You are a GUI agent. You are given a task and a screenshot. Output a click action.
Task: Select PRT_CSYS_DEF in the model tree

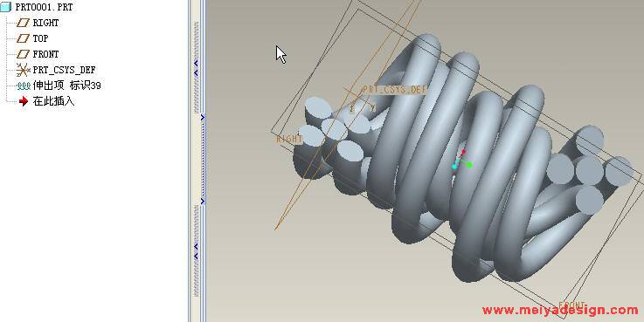[x=64, y=70]
